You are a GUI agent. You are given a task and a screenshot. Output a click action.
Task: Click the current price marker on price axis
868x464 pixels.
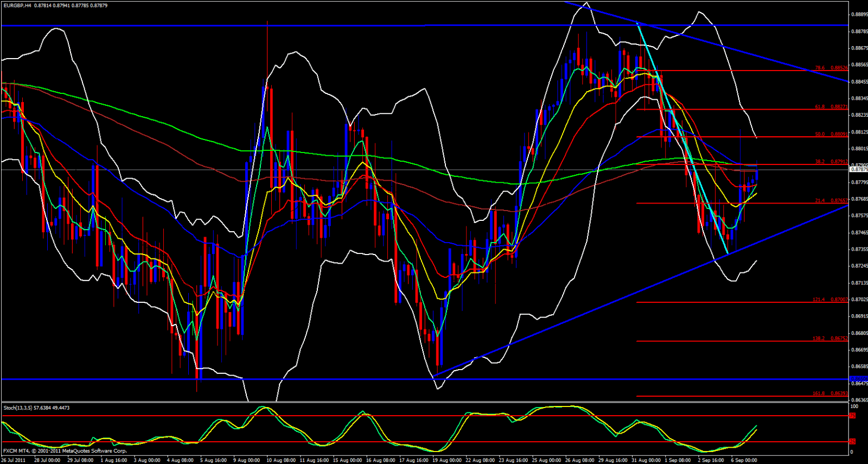[858, 169]
